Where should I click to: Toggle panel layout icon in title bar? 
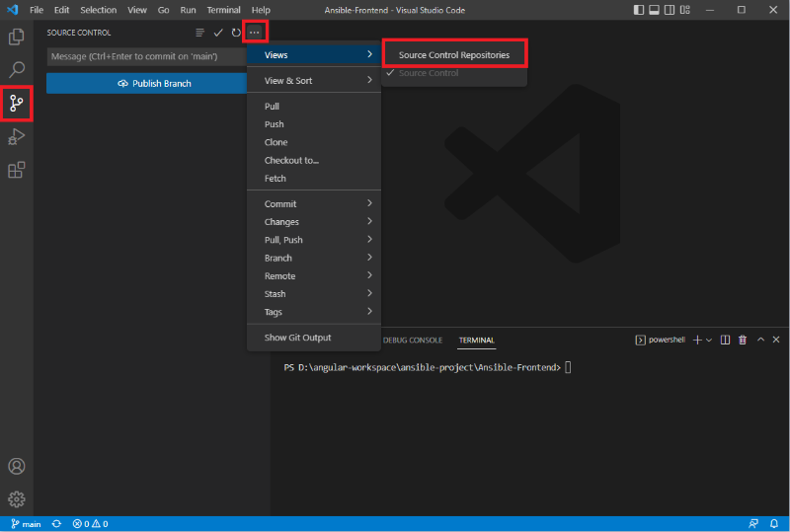654,10
